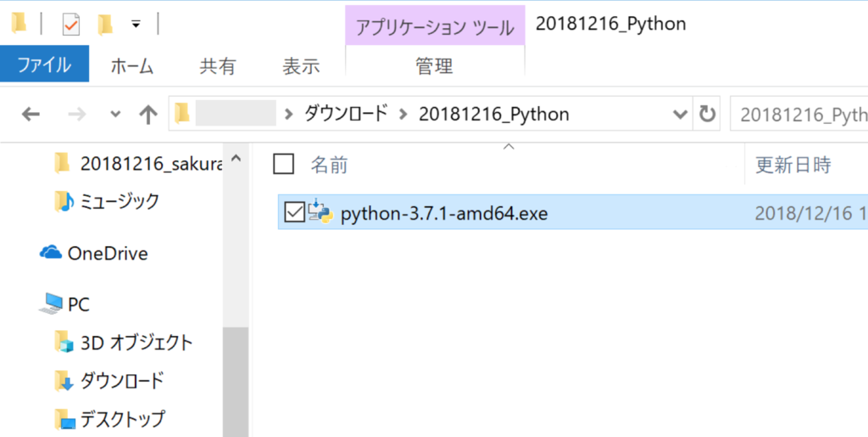Open the ファイル menu tab
Viewport: 868px width, 437px height.
click(44, 64)
